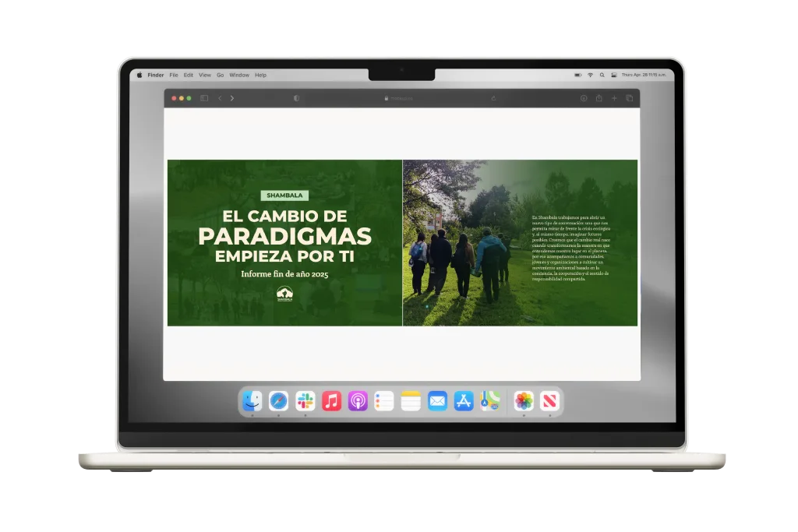Open the Reminders app icon
Screen dimensions: 798x532
tap(384, 401)
